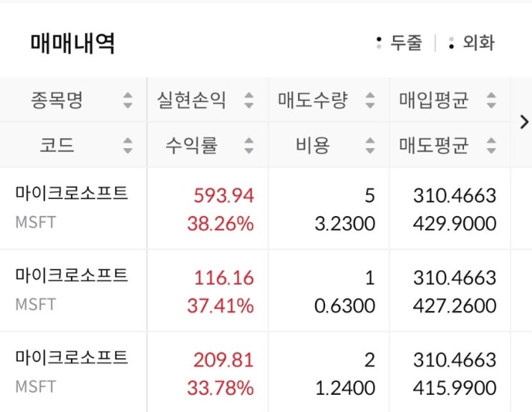Image resolution: width=532 pixels, height=412 pixels.
Task: Click the 매매내역 title
Action: (72, 44)
